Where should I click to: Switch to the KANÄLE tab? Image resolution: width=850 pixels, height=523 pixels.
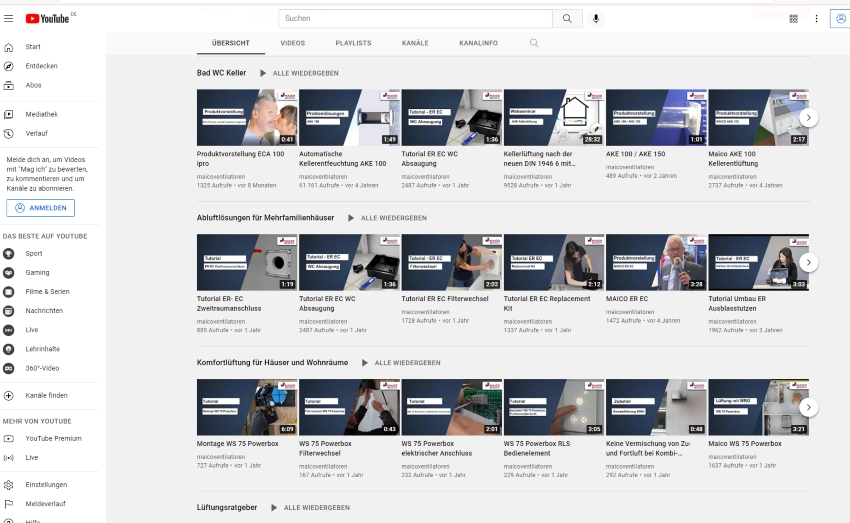coord(415,43)
